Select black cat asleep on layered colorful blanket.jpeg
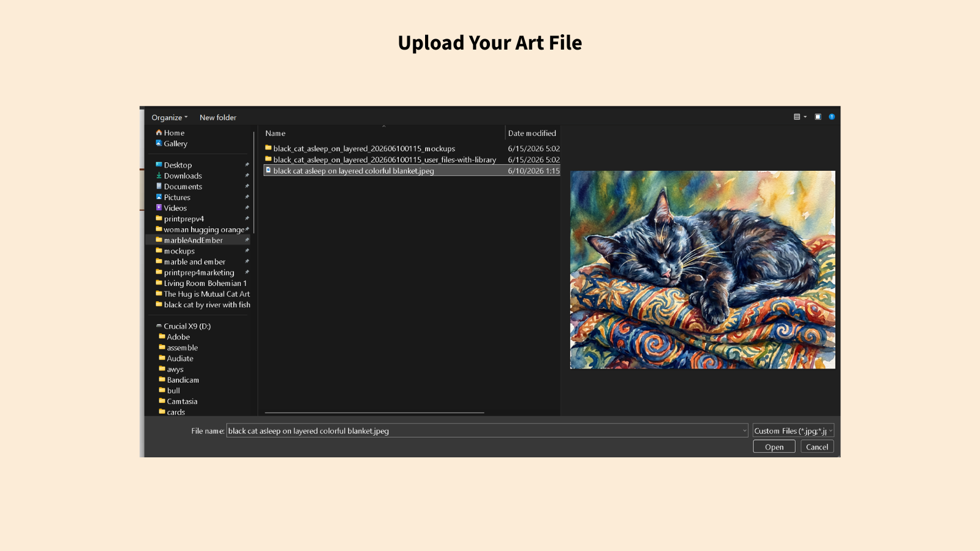This screenshot has height=551, width=980. 353,171
